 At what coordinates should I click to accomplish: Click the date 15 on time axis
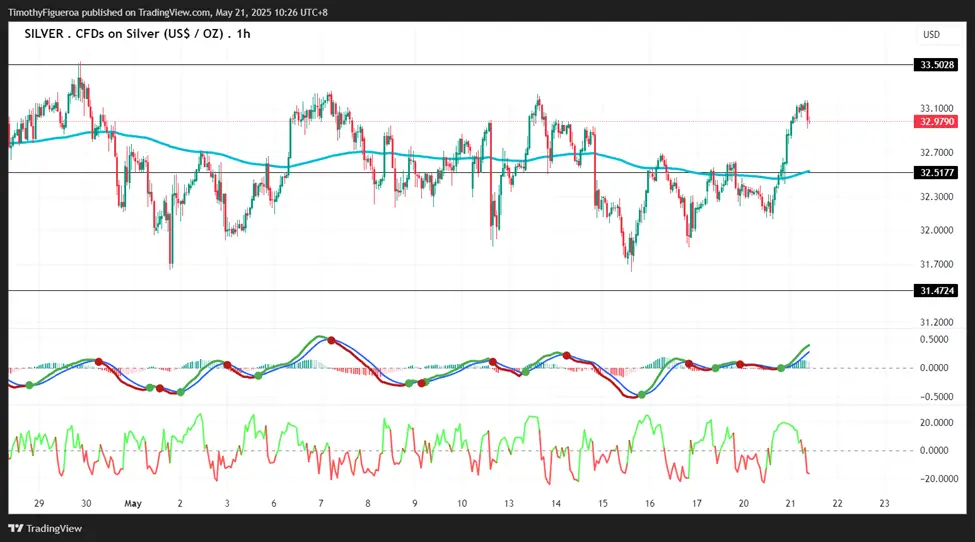[603, 503]
